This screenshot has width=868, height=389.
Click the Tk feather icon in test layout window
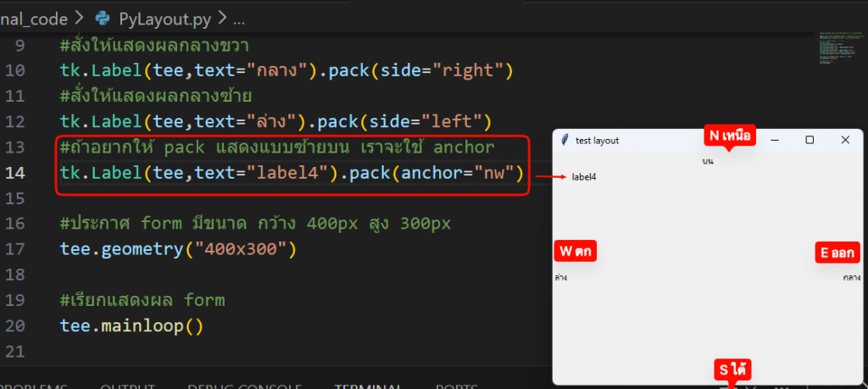click(x=564, y=140)
